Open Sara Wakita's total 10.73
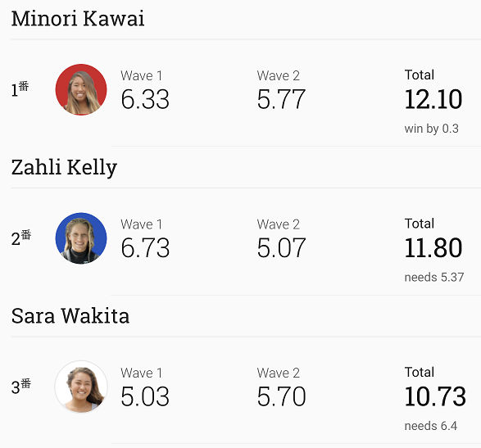481x448 pixels. [435, 396]
